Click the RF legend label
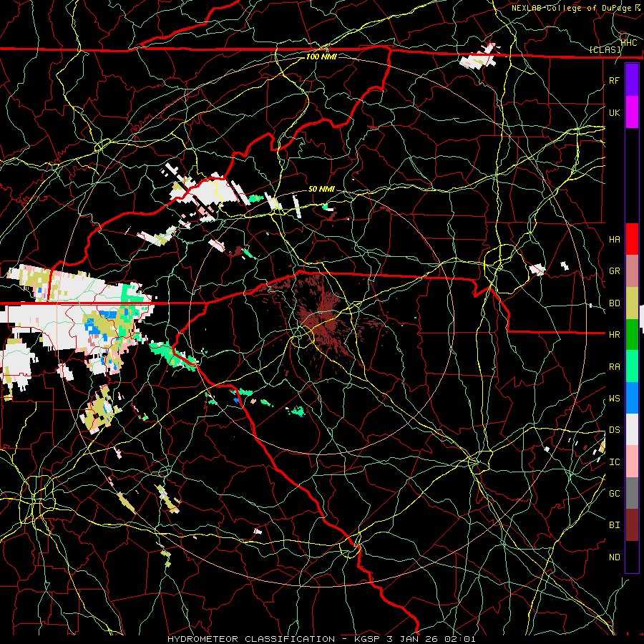The image size is (644, 644). tap(614, 80)
